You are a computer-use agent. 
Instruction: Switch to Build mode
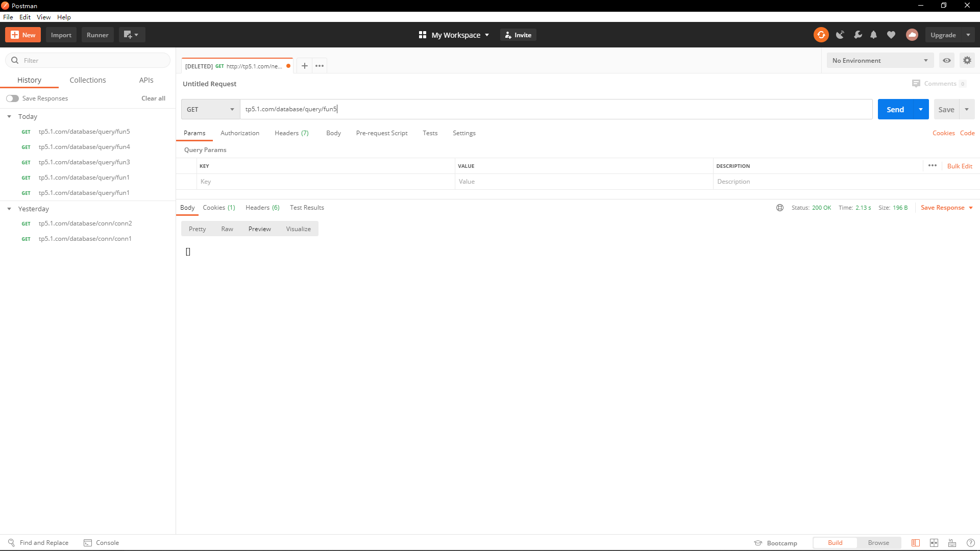(x=835, y=543)
